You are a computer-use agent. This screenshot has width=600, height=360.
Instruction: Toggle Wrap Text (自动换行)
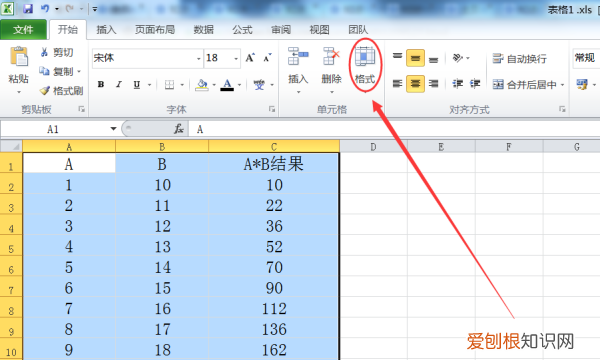tap(520, 59)
